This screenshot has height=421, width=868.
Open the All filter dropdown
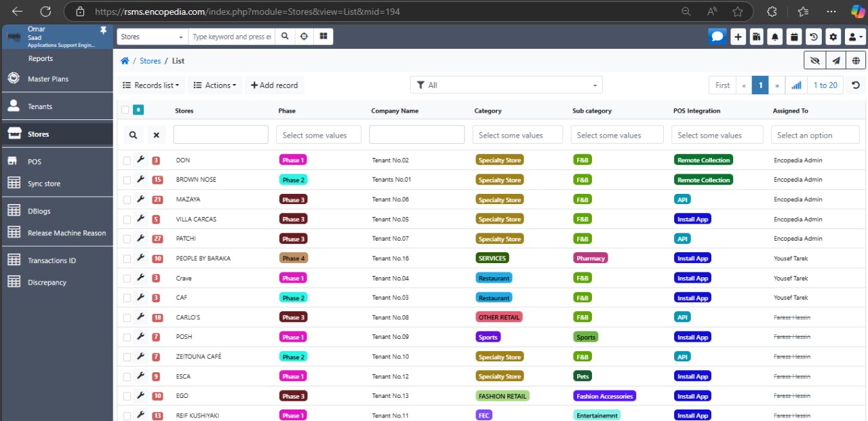pos(506,85)
